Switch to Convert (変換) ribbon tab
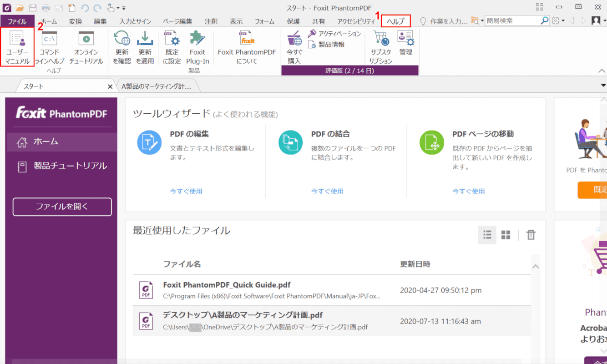 76,21
